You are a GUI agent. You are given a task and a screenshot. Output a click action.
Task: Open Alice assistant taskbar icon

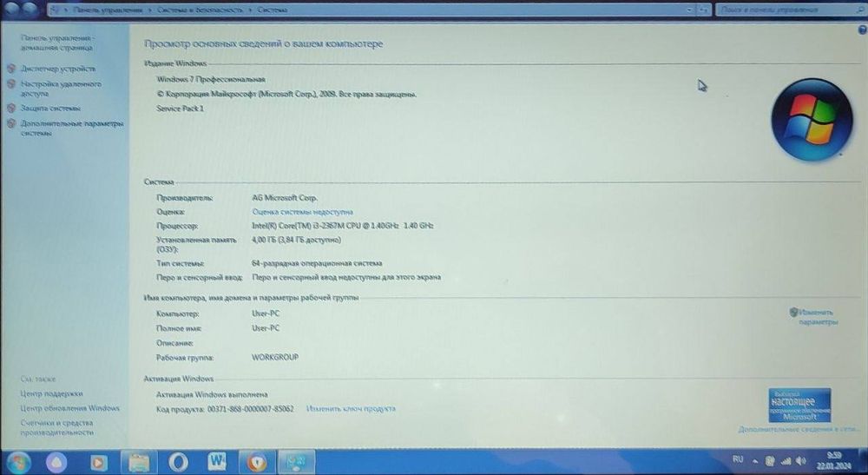[x=56, y=462]
